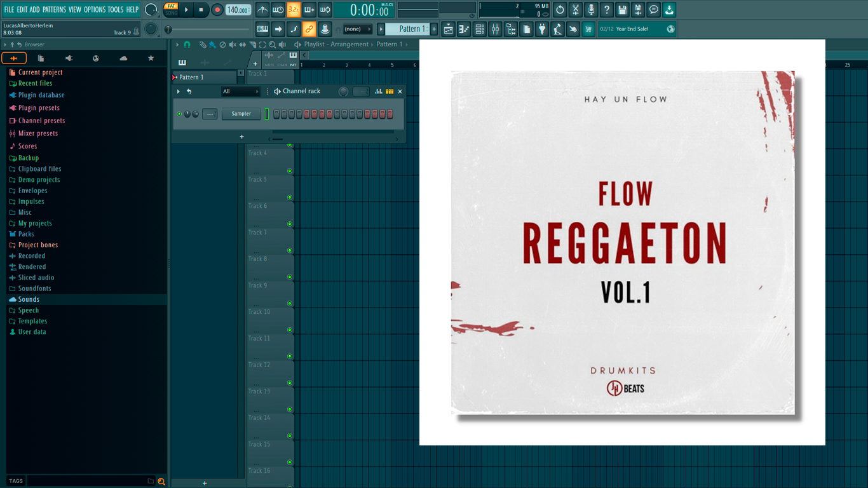Click the record button
This screenshot has width=868, height=488.
(217, 10)
